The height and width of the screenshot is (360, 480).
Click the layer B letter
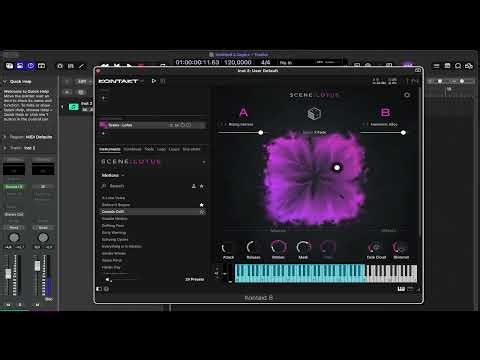click(385, 112)
